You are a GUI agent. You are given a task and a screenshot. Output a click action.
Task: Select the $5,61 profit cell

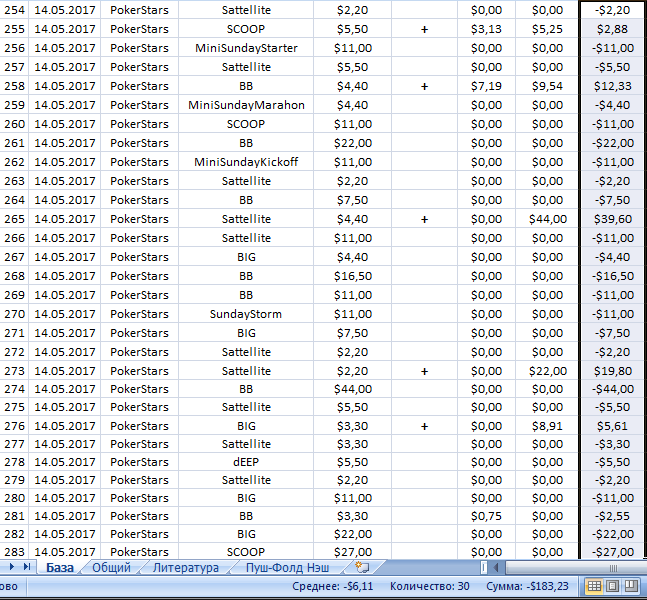coord(612,426)
